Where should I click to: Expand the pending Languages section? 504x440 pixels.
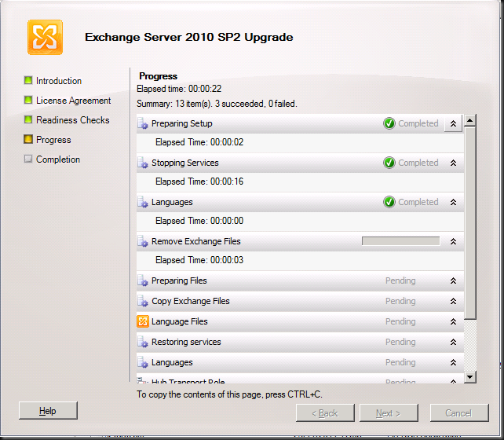(453, 362)
